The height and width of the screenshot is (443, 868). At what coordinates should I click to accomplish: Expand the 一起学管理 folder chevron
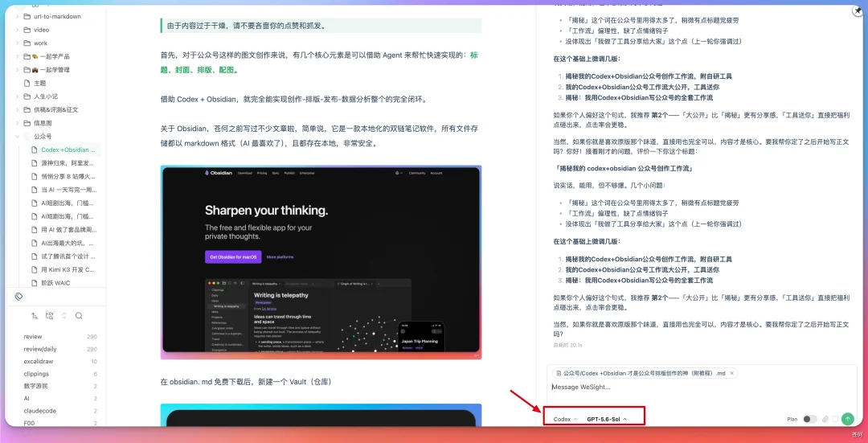[x=17, y=70]
